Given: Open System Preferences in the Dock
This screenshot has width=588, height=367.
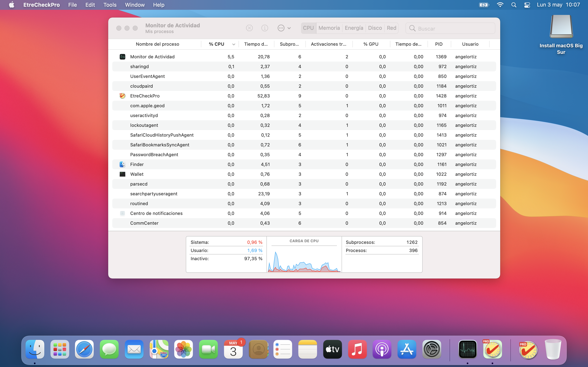Looking at the screenshot, I should point(432,349).
